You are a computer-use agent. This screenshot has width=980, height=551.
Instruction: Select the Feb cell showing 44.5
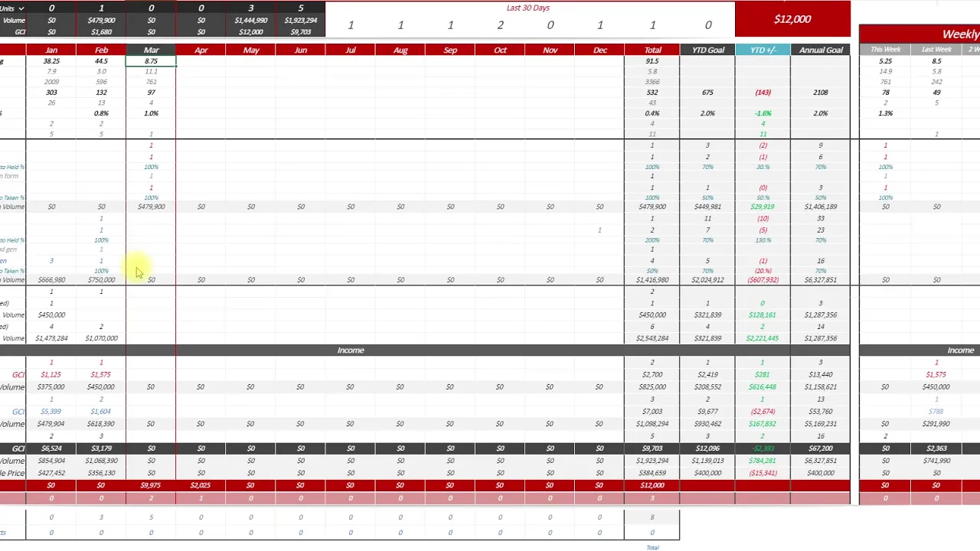tap(101, 61)
